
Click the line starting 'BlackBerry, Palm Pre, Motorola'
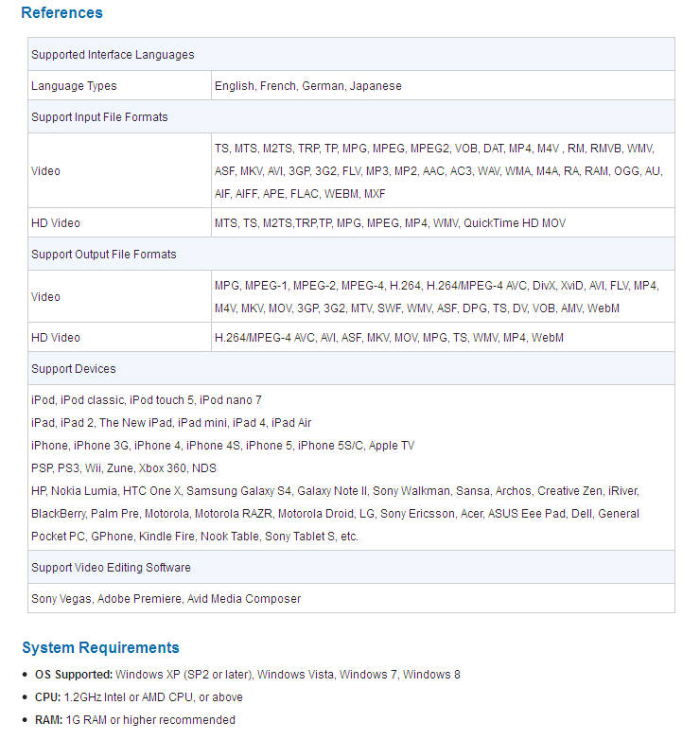pyautogui.click(x=335, y=514)
